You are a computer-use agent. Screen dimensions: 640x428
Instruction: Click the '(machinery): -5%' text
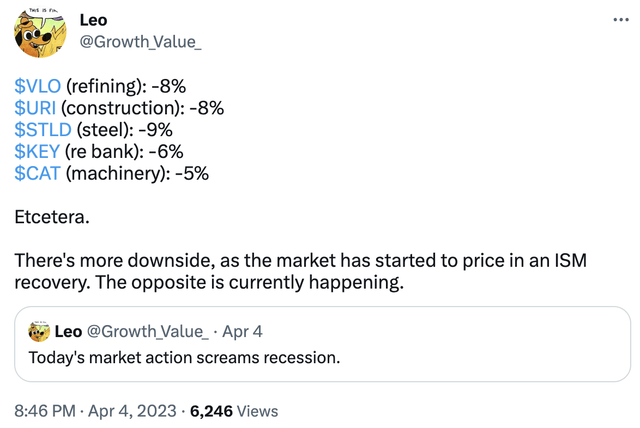click(137, 173)
